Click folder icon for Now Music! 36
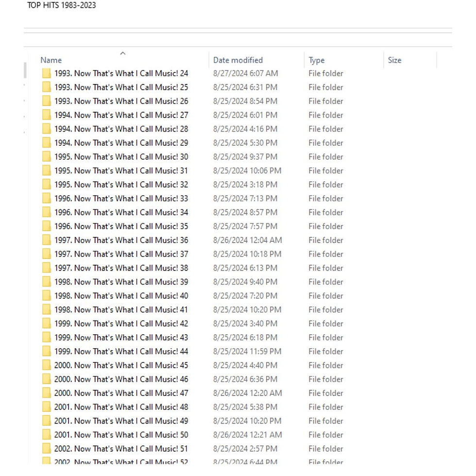This screenshot has width=476, height=476. [47, 240]
